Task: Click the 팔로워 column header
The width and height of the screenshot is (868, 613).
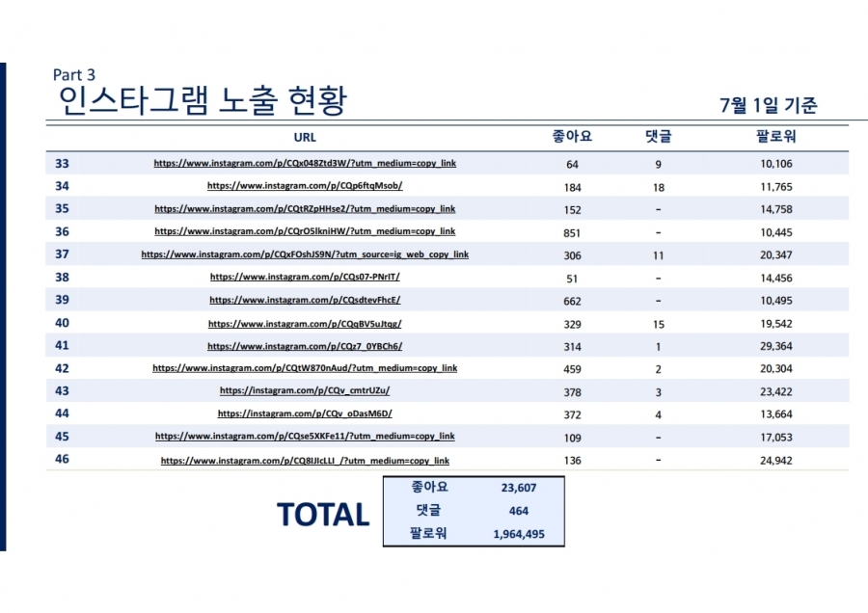Action: coord(774,137)
